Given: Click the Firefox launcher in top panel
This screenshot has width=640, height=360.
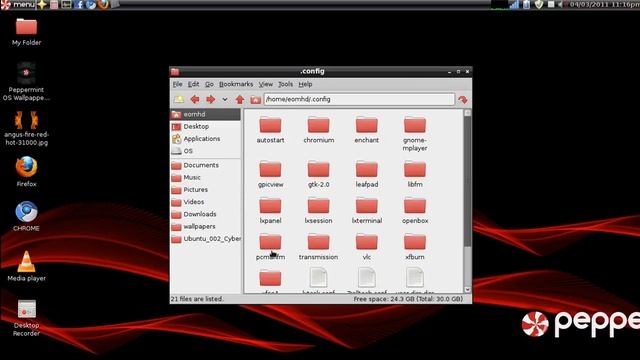Looking at the screenshot, I should tap(104, 4).
